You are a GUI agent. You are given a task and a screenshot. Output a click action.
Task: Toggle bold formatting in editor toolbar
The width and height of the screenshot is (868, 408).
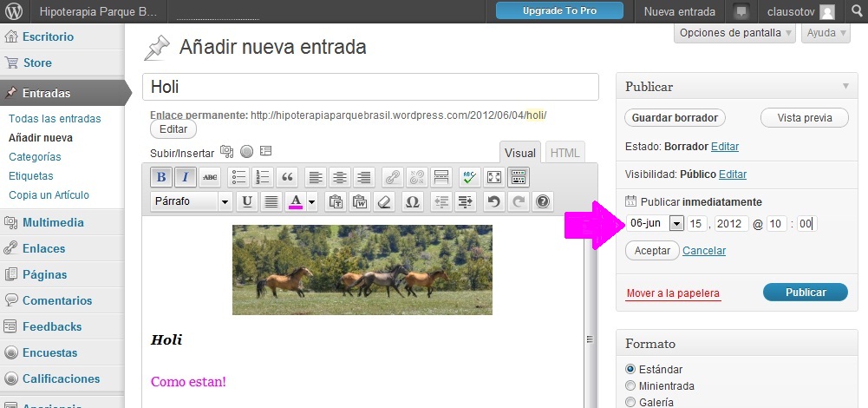click(x=160, y=177)
